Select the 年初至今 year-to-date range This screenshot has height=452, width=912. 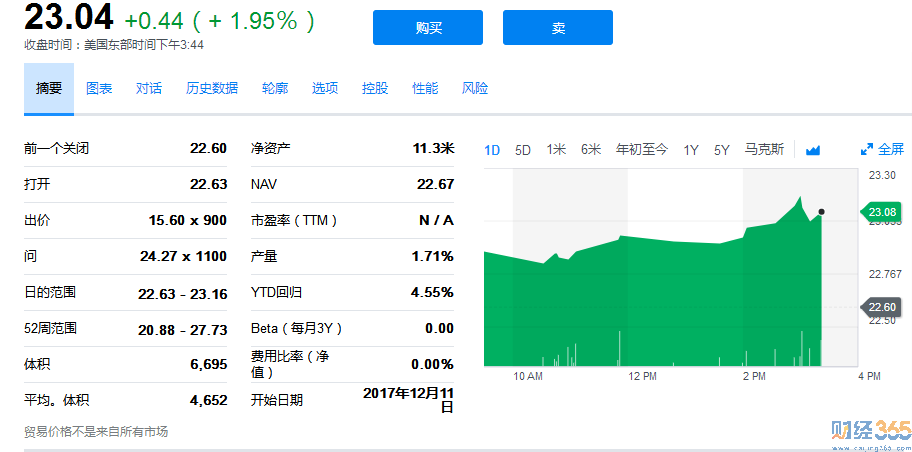tap(642, 150)
